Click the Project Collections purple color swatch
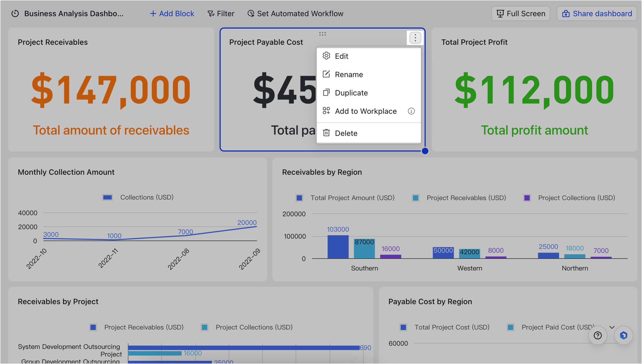Image resolution: width=642 pixels, height=364 pixels. point(527,198)
